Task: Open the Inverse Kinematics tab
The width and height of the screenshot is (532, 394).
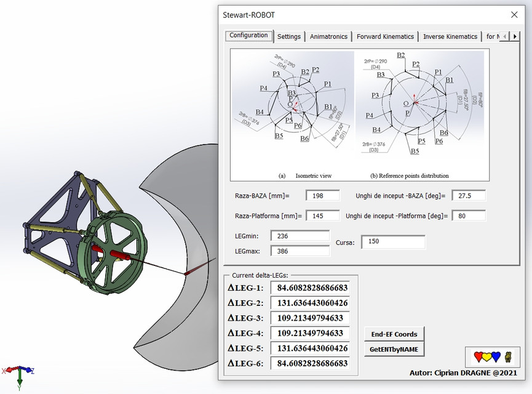Action: pos(450,36)
